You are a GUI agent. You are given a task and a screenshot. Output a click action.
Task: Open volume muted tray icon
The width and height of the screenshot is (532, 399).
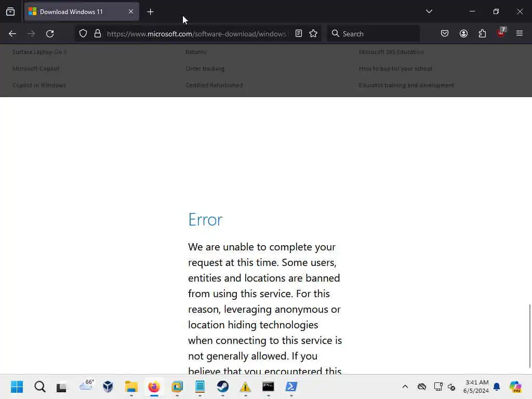(x=451, y=387)
